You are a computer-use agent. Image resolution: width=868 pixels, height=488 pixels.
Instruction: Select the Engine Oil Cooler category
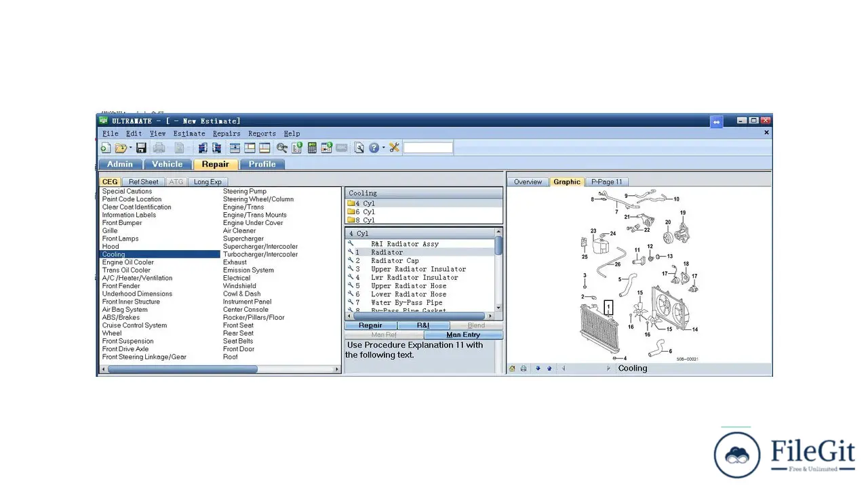click(128, 262)
